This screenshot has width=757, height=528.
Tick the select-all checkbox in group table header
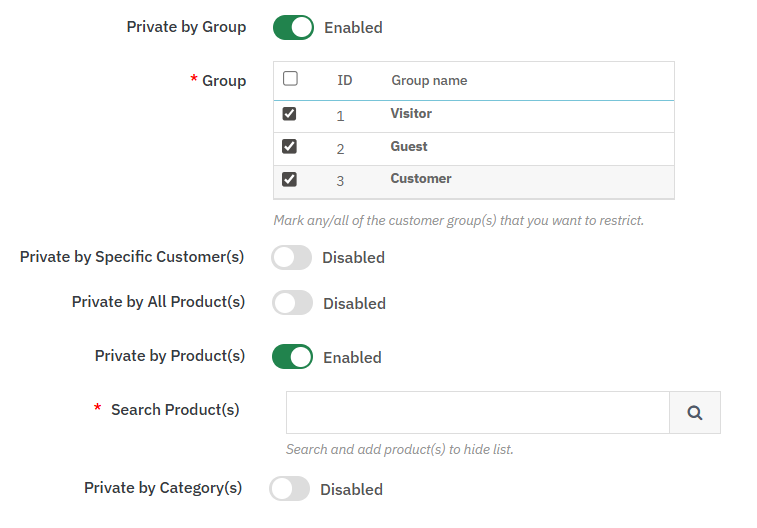tap(290, 79)
